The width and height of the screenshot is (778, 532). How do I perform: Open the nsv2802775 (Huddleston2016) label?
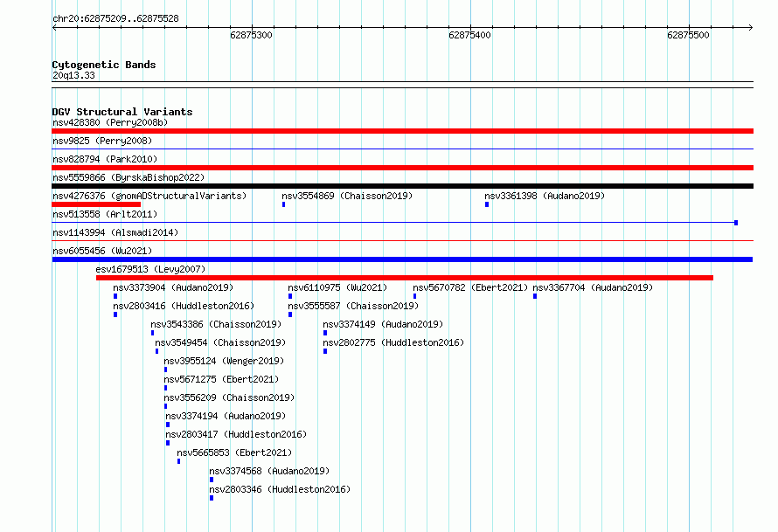pyautogui.click(x=393, y=342)
